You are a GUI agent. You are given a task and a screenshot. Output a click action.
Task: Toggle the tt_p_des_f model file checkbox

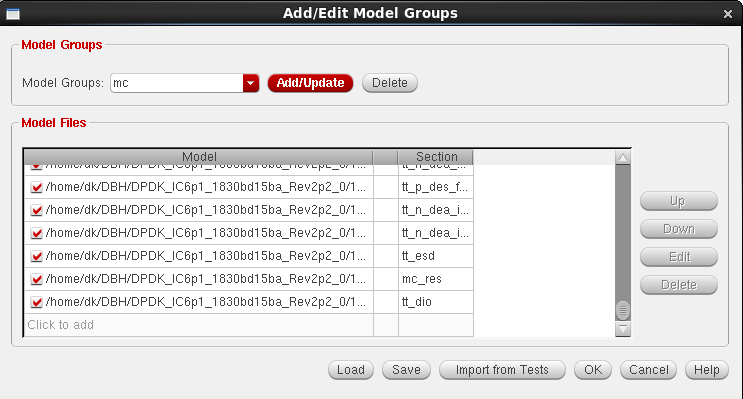tap(36, 187)
